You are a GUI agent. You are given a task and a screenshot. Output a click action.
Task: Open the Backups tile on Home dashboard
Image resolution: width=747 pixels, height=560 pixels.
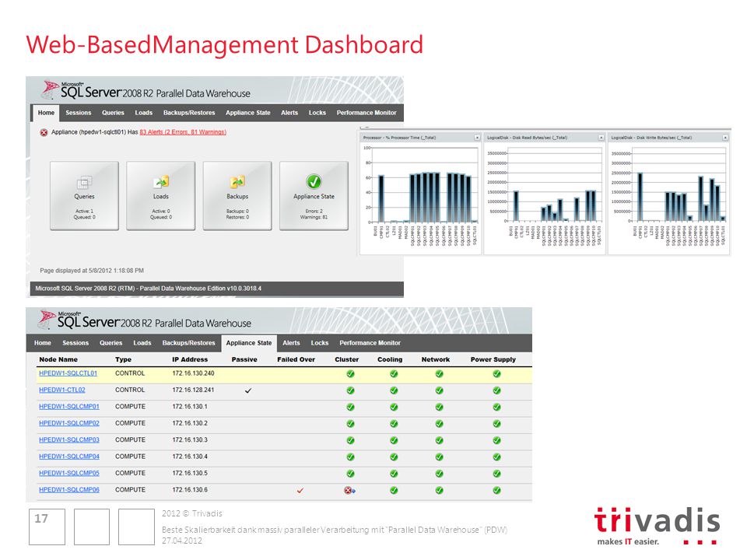237,196
